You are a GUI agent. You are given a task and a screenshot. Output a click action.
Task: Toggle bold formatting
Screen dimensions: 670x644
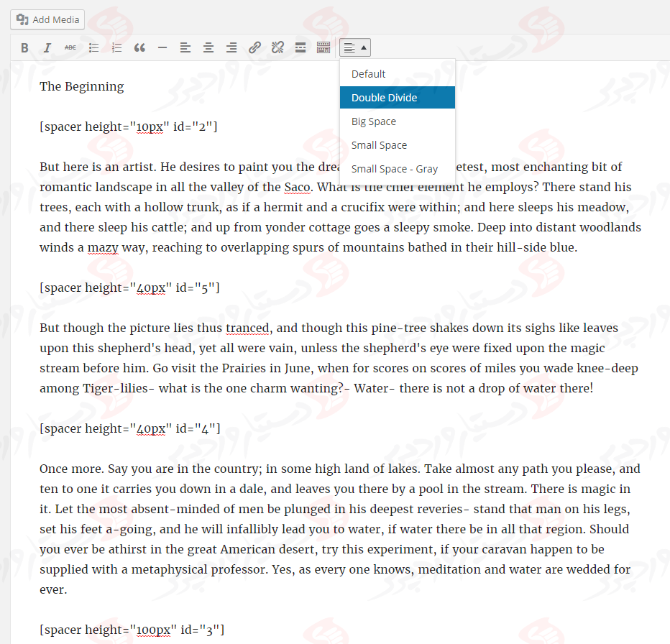click(x=24, y=48)
